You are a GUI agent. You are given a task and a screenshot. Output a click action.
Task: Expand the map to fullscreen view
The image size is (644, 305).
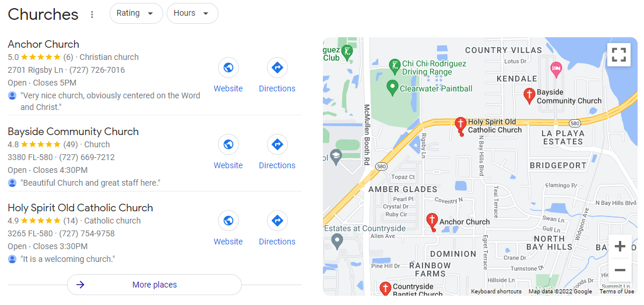click(618, 55)
